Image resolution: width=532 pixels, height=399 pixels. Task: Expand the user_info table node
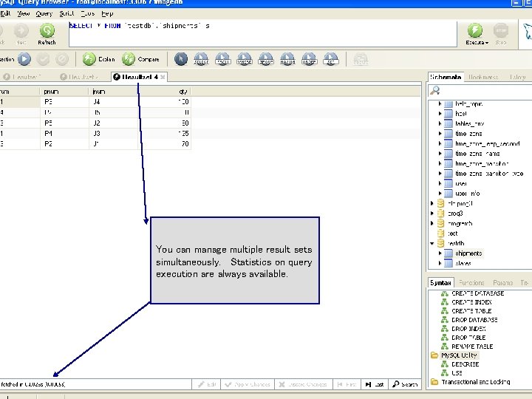[440, 194]
